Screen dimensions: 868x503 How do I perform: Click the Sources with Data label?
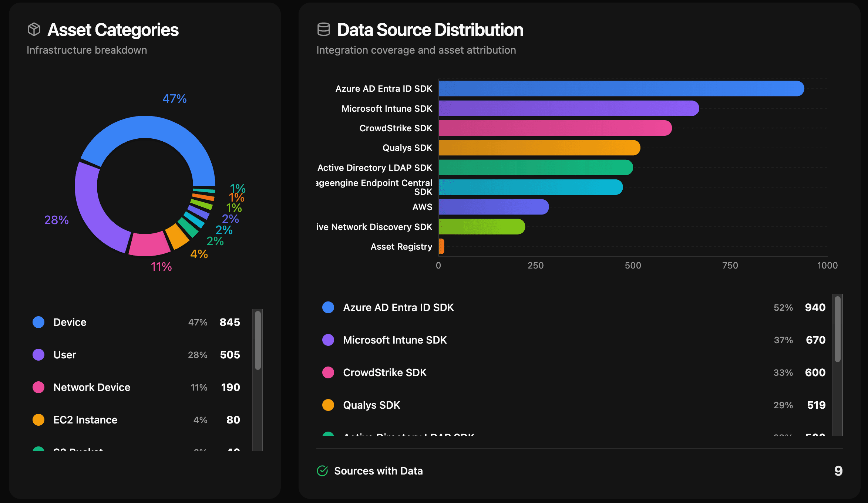379,471
